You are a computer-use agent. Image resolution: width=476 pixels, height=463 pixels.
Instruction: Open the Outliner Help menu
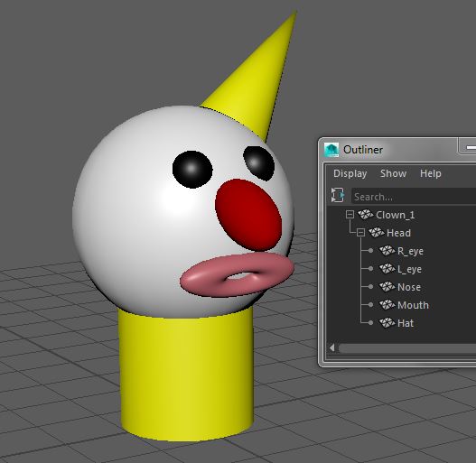431,173
